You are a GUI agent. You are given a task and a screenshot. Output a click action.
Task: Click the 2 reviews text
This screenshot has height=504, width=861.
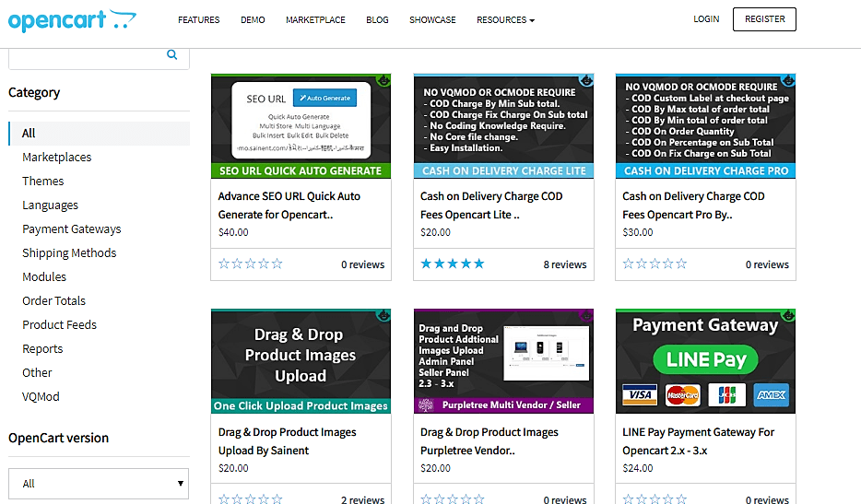(x=363, y=499)
